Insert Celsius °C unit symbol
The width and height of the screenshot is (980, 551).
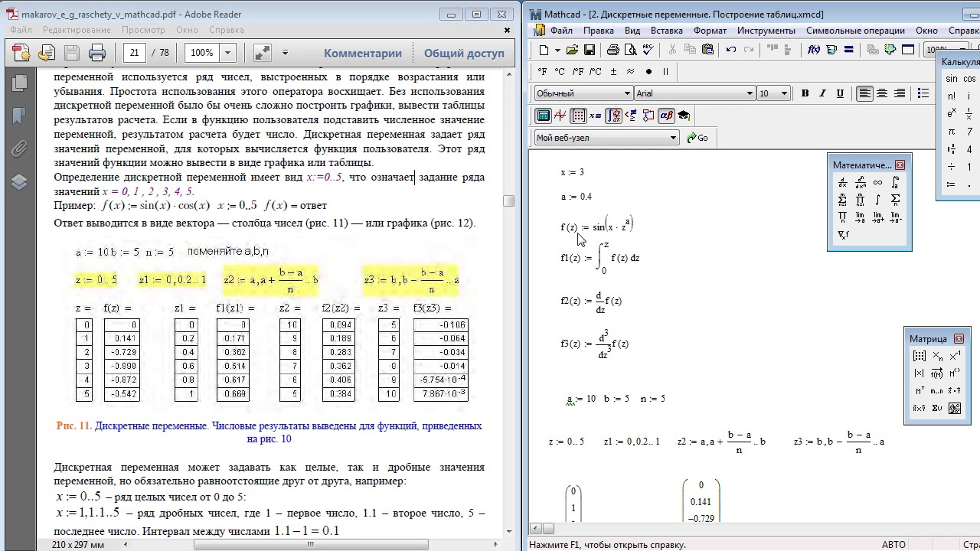pos(560,71)
